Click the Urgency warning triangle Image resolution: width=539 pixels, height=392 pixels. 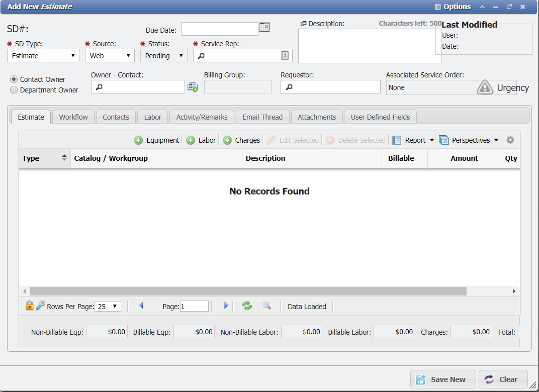pyautogui.click(x=485, y=87)
